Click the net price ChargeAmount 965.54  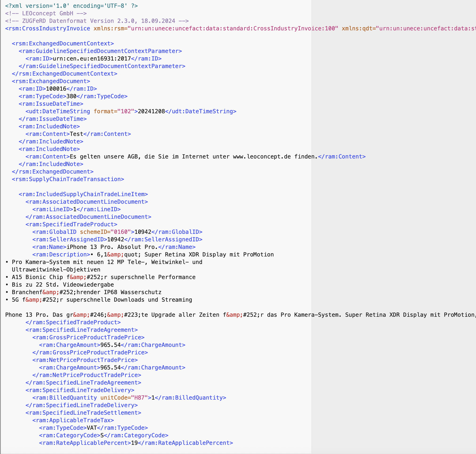pyautogui.click(x=111, y=368)
